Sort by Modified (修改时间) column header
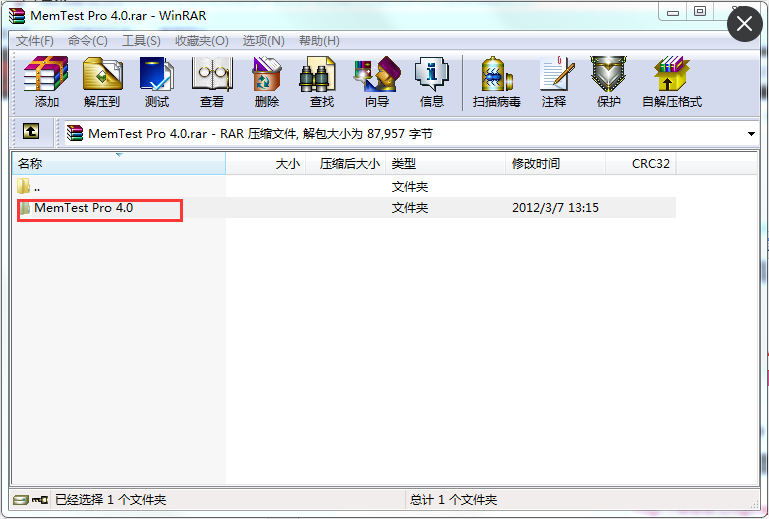Screen dimensions: 769x519 (x=556, y=163)
